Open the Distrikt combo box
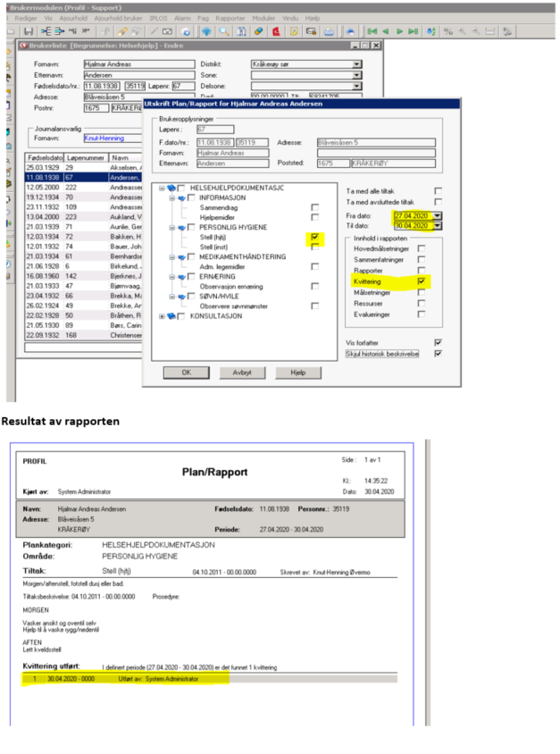This screenshot has height=754, width=560. pyautogui.click(x=357, y=64)
